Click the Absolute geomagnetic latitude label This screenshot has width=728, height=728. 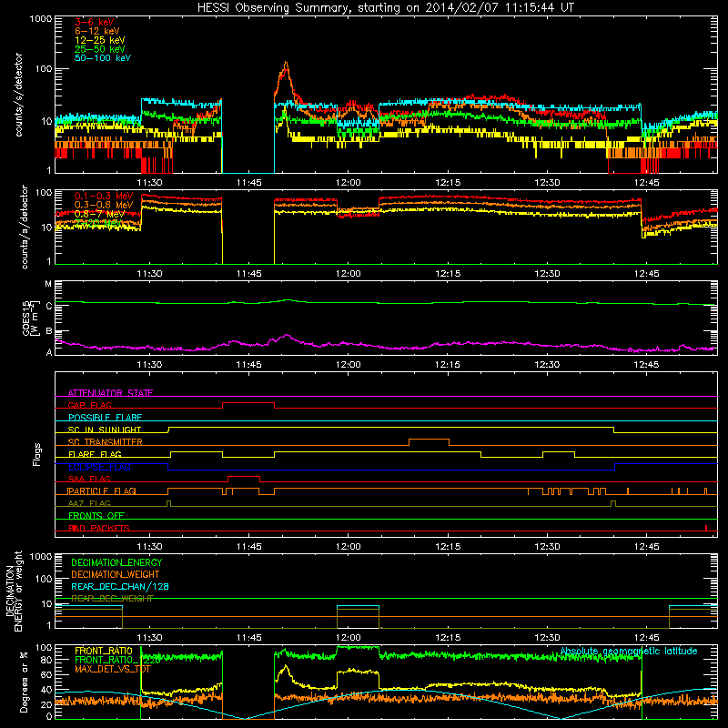pos(629,651)
